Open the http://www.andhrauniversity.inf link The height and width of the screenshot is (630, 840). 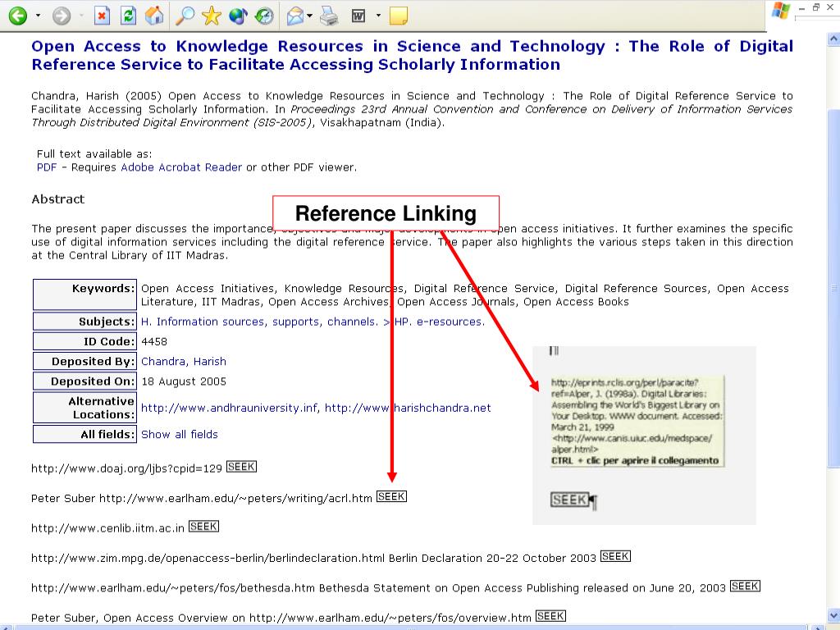[229, 409]
